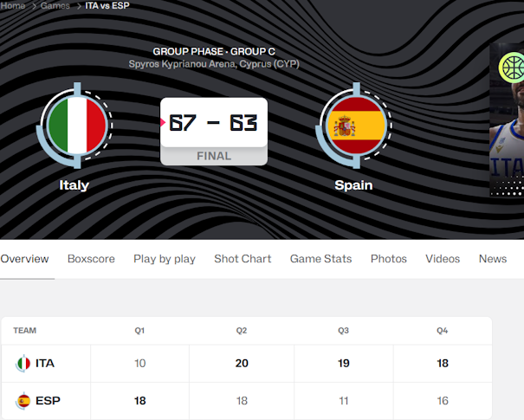The width and height of the screenshot is (524, 420).
Task: Click the small ESP flag in the score table
Action: tap(23, 400)
